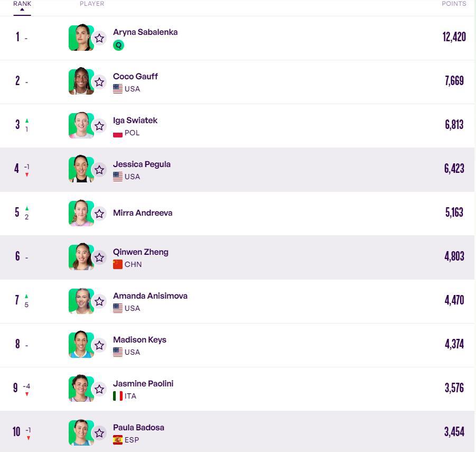
Task: Click the POINTS column header
Action: click(454, 4)
